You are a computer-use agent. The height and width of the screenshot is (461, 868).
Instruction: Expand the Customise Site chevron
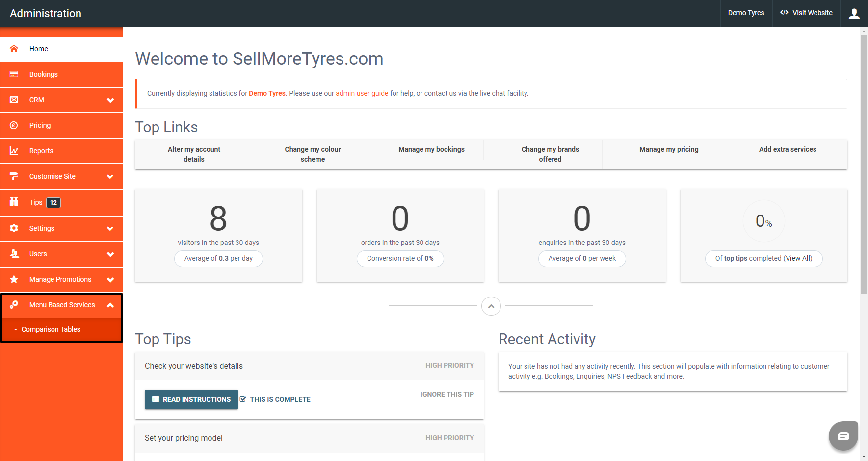click(110, 177)
